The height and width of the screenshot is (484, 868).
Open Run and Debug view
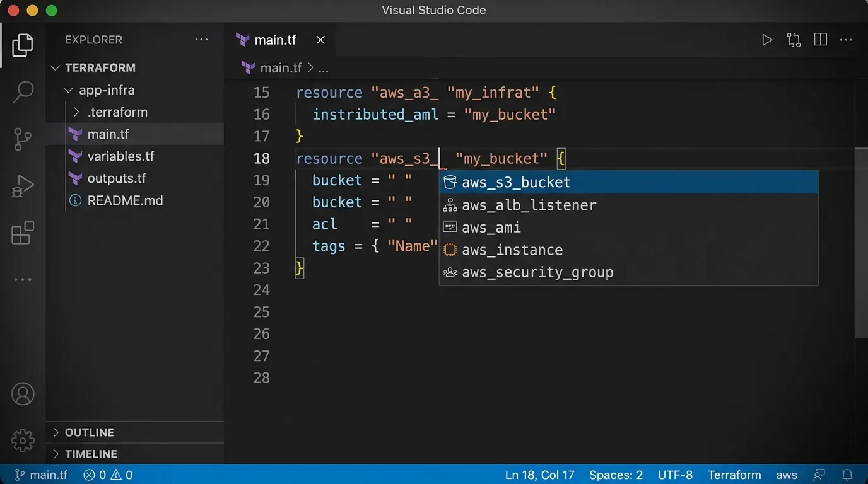click(23, 187)
